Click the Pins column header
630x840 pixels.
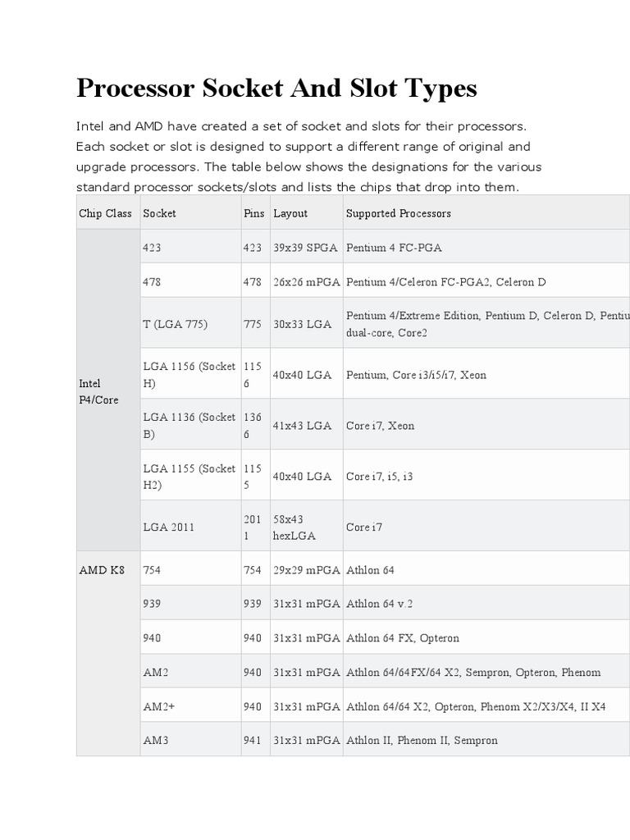tap(254, 213)
